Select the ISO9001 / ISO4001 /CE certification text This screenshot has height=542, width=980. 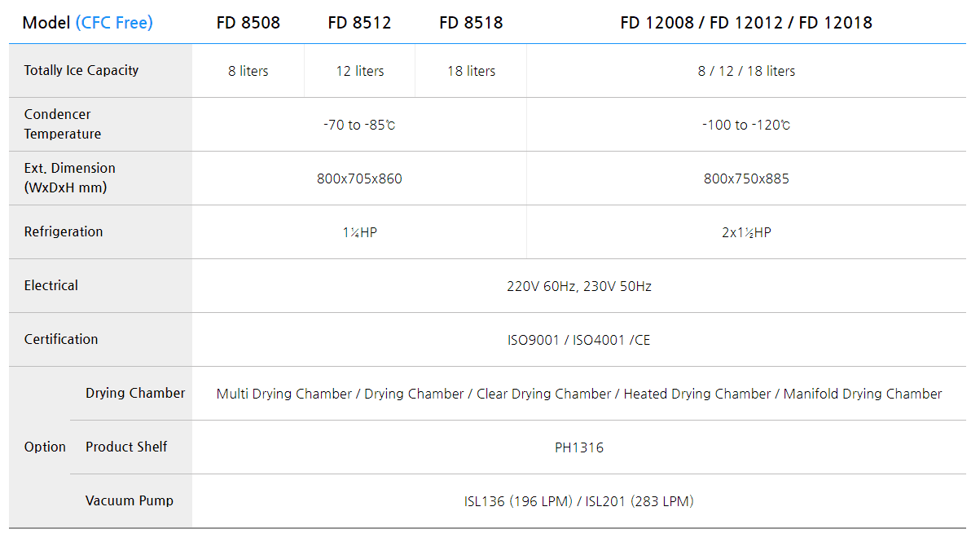[579, 340]
